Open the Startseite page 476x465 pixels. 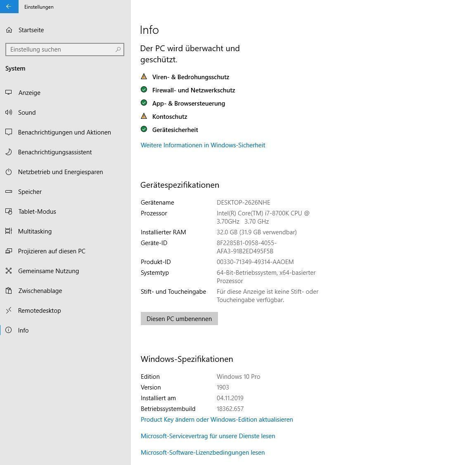click(31, 30)
